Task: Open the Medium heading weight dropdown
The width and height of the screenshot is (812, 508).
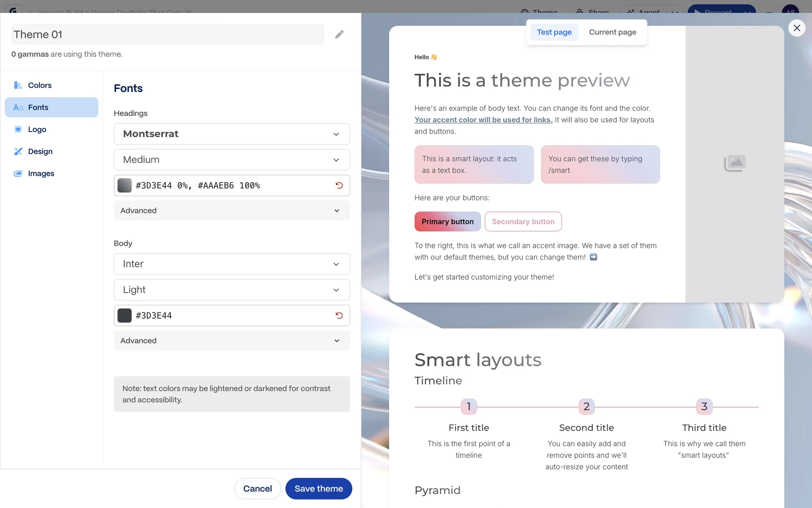Action: click(x=231, y=160)
